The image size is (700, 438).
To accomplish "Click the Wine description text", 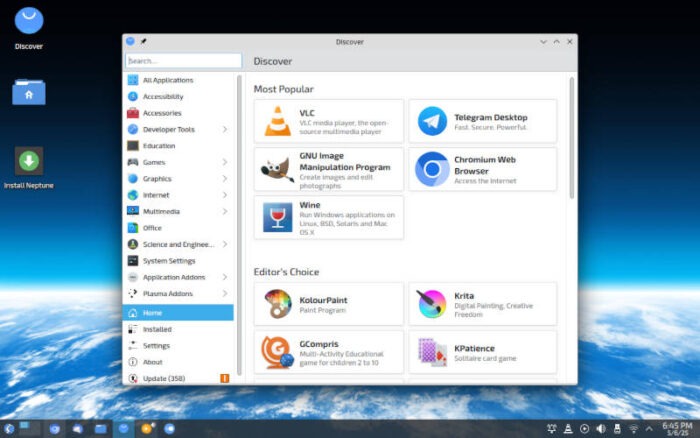I will point(347,223).
